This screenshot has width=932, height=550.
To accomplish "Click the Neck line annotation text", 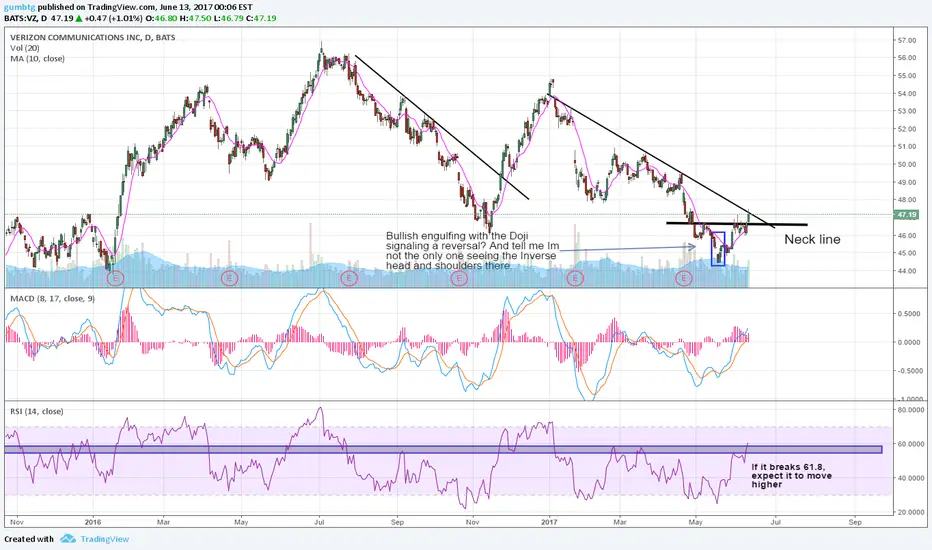I will 812,240.
